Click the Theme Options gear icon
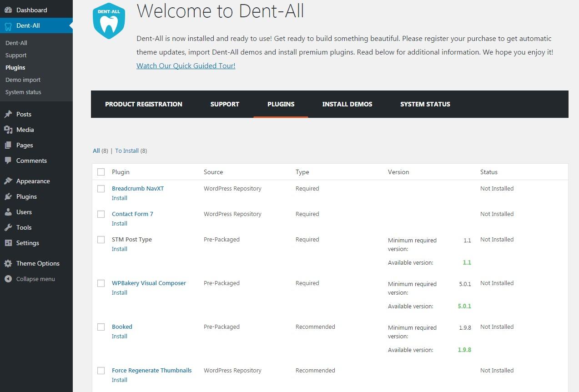The height and width of the screenshot is (392, 579). pyautogui.click(x=8, y=263)
